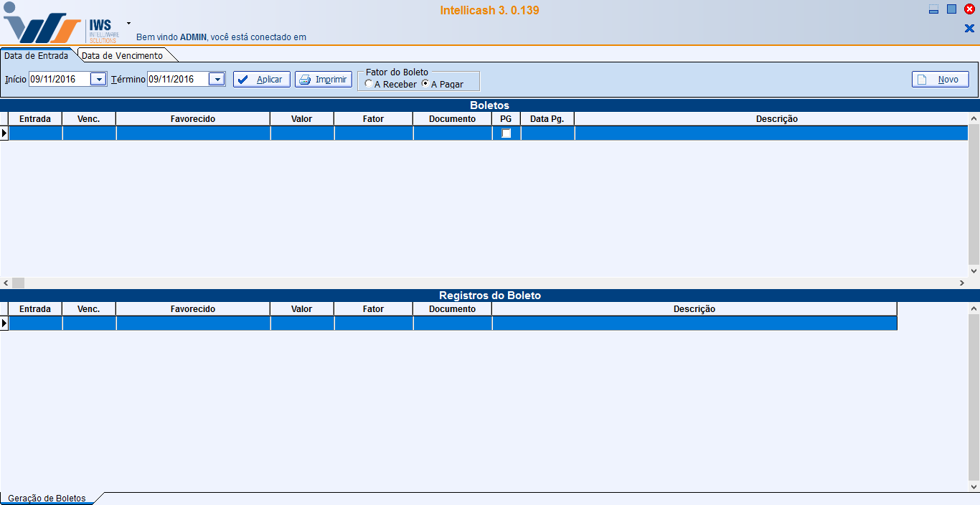Click Fator column header in Boletos grid
Screen dimensions: 980x505
click(x=374, y=118)
